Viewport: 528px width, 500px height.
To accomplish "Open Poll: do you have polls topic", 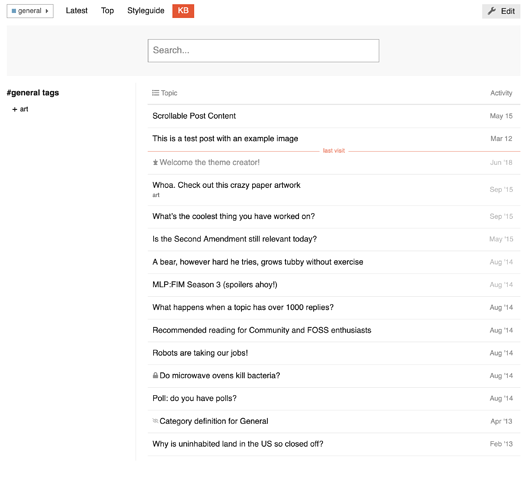I will 195,398.
